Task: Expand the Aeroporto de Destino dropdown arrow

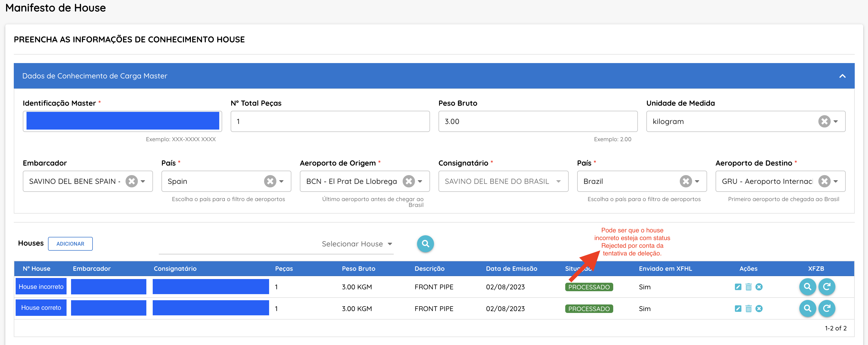Action: (836, 181)
